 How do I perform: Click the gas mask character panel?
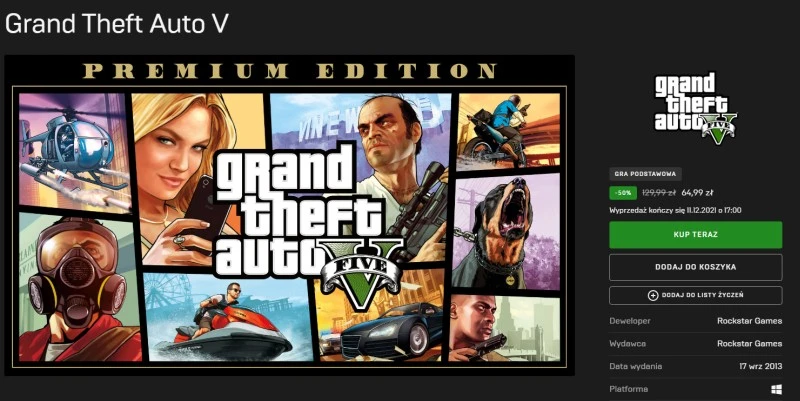pos(79,287)
